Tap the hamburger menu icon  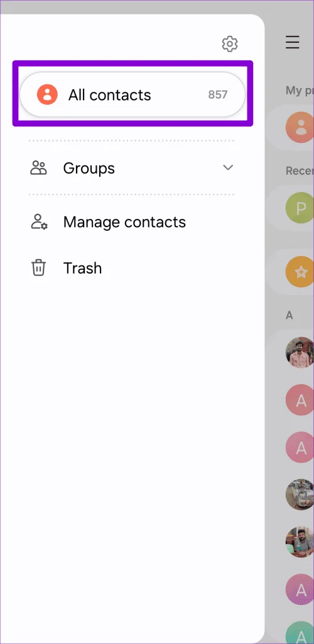292,42
